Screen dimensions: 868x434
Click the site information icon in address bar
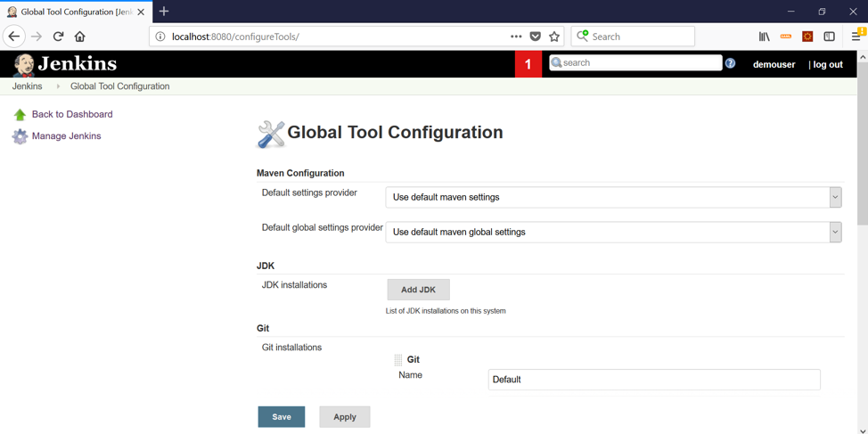[160, 37]
